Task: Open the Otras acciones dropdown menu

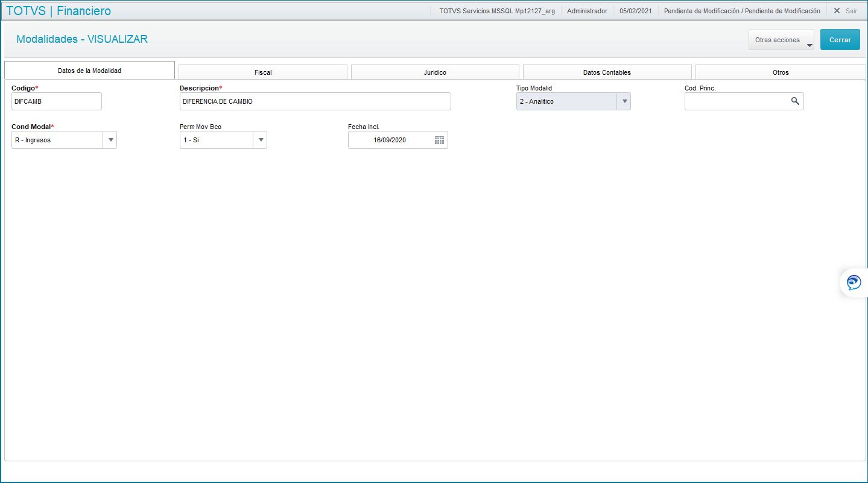Action: [781, 40]
